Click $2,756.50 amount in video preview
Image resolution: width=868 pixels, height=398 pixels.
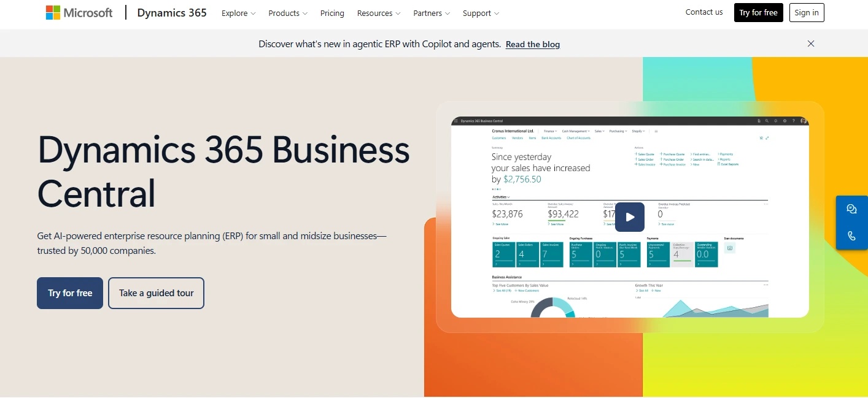click(x=522, y=179)
